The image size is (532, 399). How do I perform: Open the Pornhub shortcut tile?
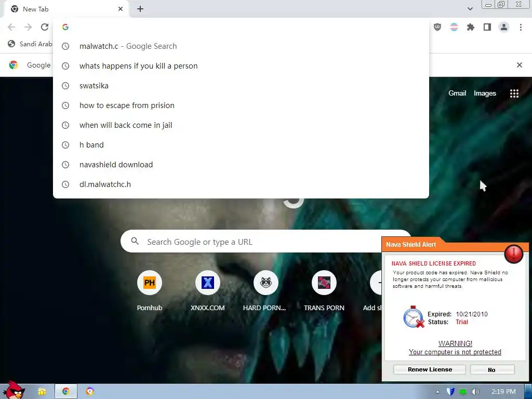coord(149,291)
